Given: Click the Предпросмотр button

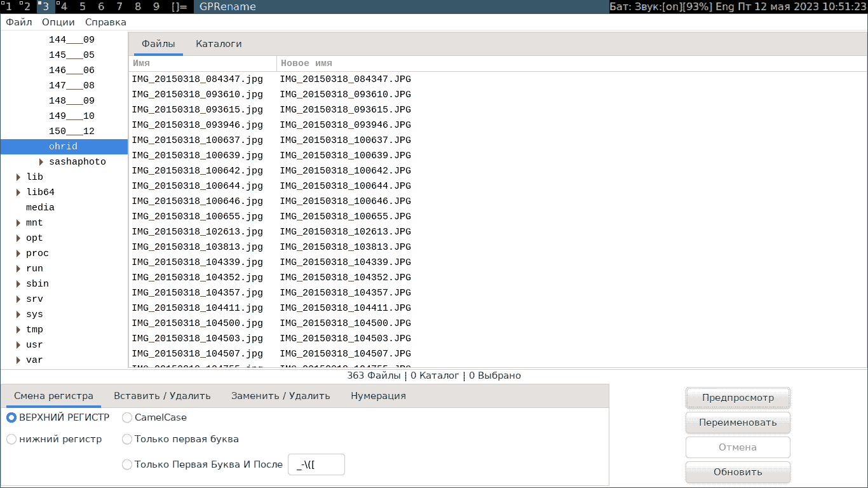Looking at the screenshot, I should tap(738, 398).
